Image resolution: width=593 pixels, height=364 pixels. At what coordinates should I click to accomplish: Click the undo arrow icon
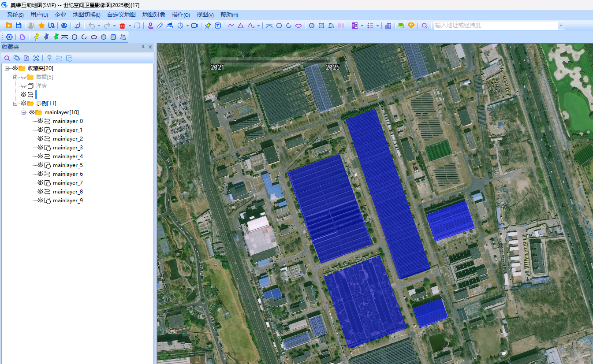coord(91,26)
